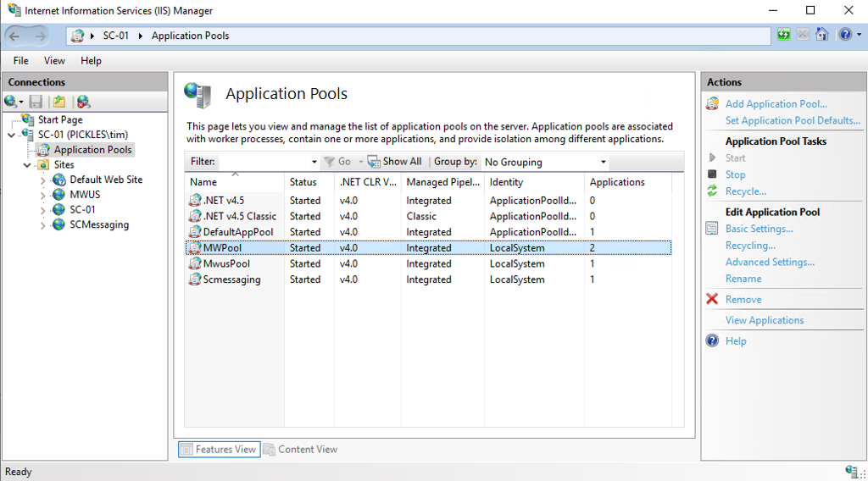Screen dimensions: 868x481
Task: Sort by Managed Pipeline column header
Action: point(442,182)
